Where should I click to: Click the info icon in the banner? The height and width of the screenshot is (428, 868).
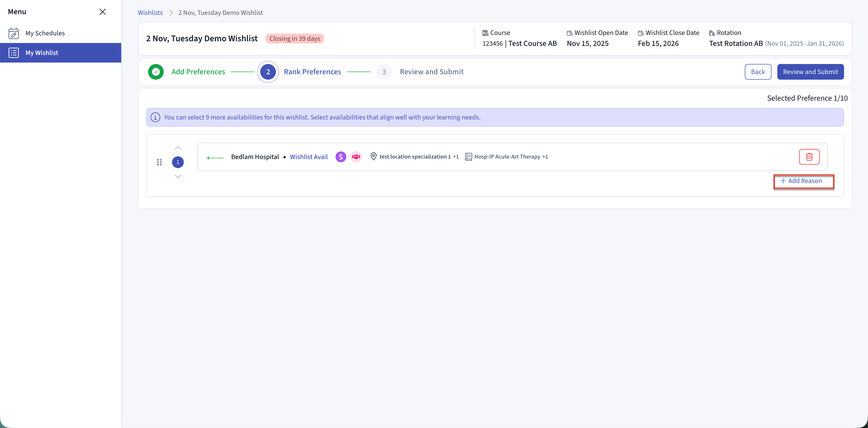click(155, 117)
